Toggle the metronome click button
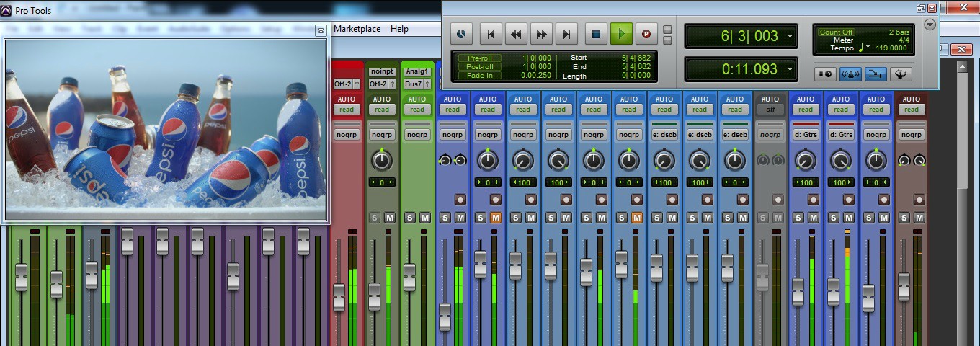The height and width of the screenshot is (346, 980). click(x=851, y=74)
